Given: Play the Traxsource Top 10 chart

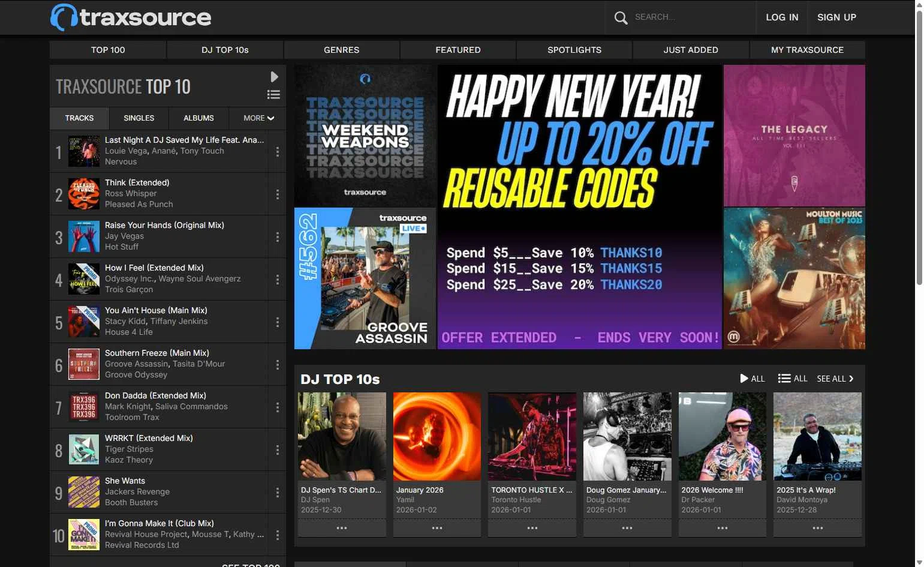Looking at the screenshot, I should tap(274, 77).
